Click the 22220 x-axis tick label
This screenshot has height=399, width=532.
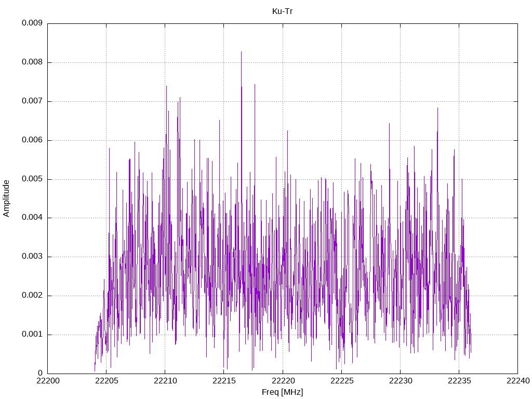(x=283, y=381)
